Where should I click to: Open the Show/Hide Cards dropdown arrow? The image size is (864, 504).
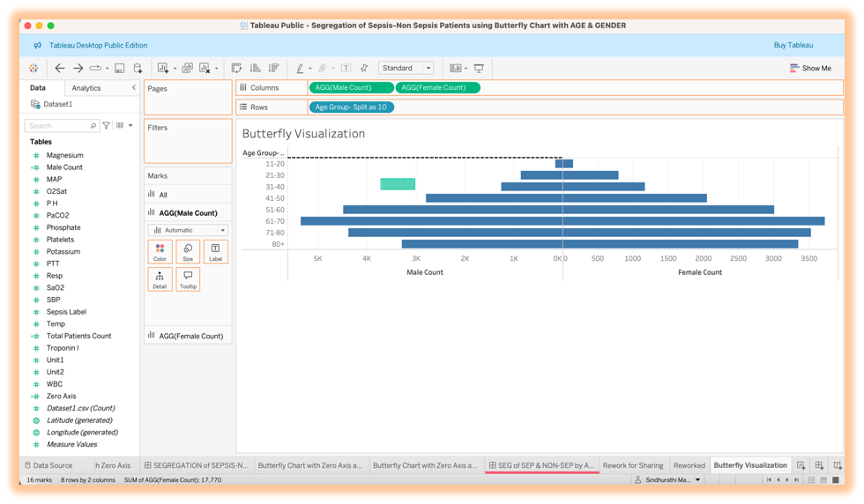point(466,69)
